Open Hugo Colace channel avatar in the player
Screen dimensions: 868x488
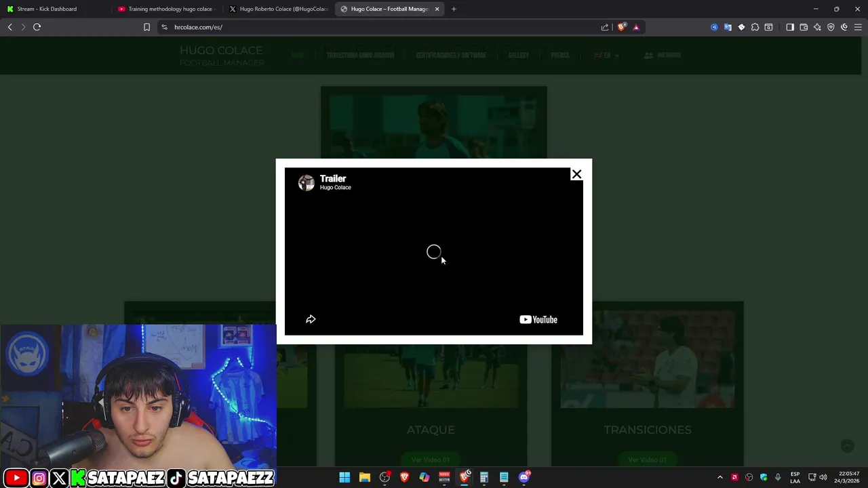[307, 182]
